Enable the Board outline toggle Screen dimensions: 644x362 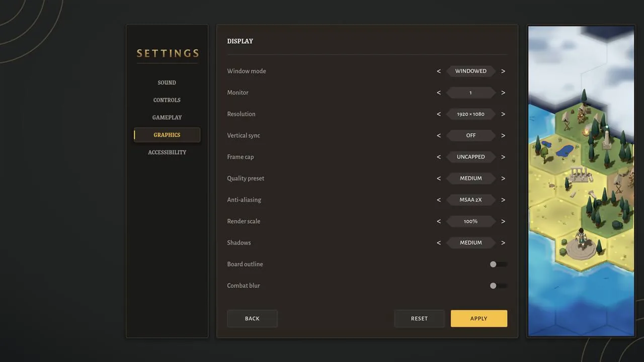[498, 264]
